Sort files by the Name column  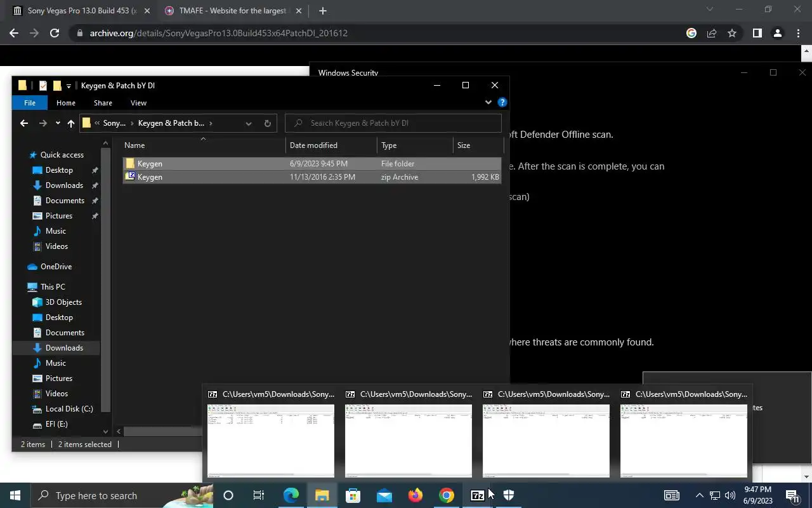point(203,145)
